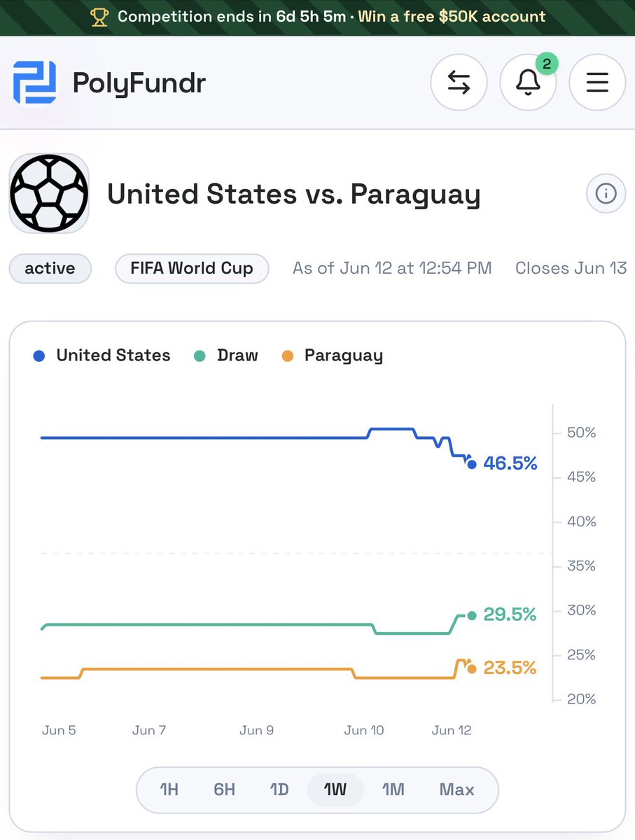Image resolution: width=635 pixels, height=840 pixels.
Task: Click the blue 46.5% endpoint marker
Action: click(472, 463)
